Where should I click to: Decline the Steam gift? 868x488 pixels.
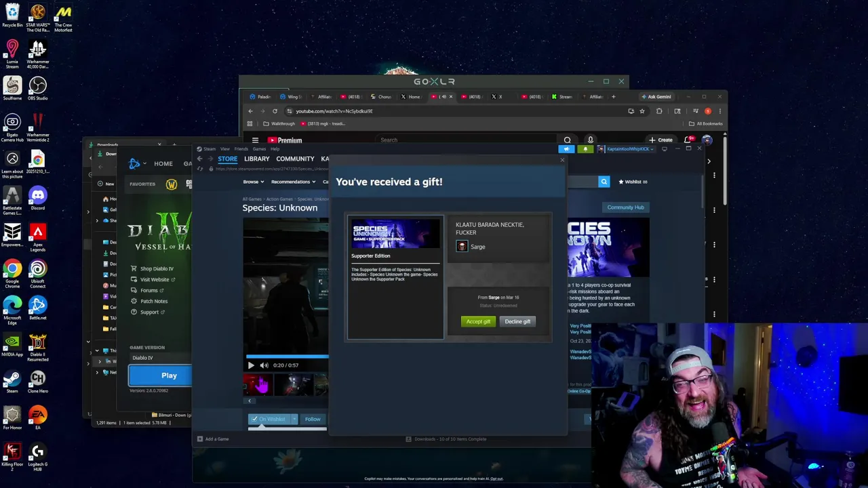517,321
